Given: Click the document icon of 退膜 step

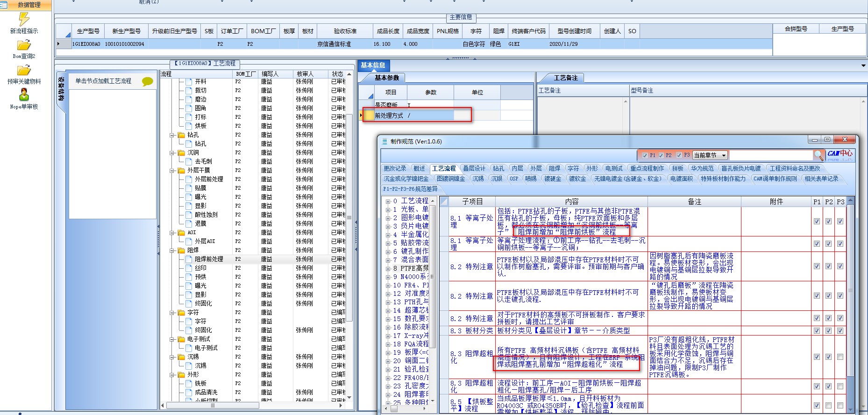Looking at the screenshot, I should [x=189, y=224].
